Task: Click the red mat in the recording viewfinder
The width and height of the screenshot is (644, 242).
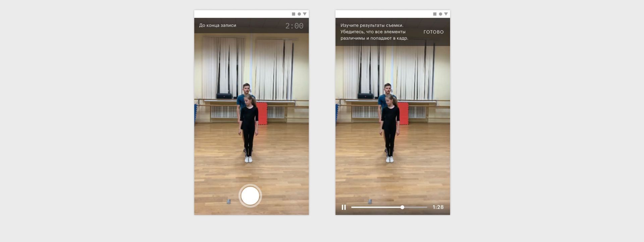Action: pos(262,113)
